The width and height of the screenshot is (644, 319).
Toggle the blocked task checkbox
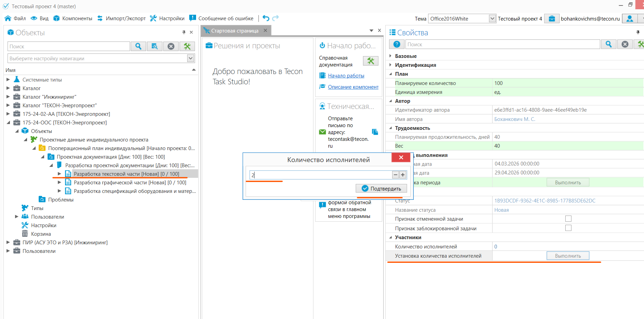[568, 228]
